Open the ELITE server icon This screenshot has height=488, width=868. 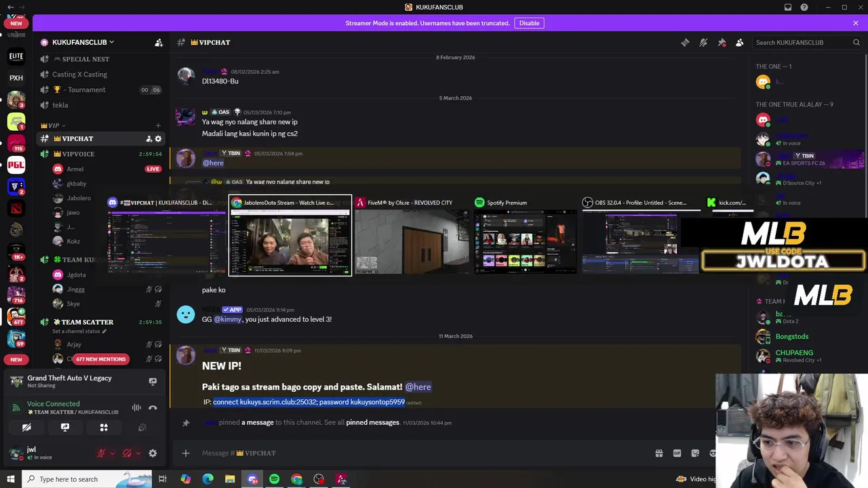click(x=16, y=56)
